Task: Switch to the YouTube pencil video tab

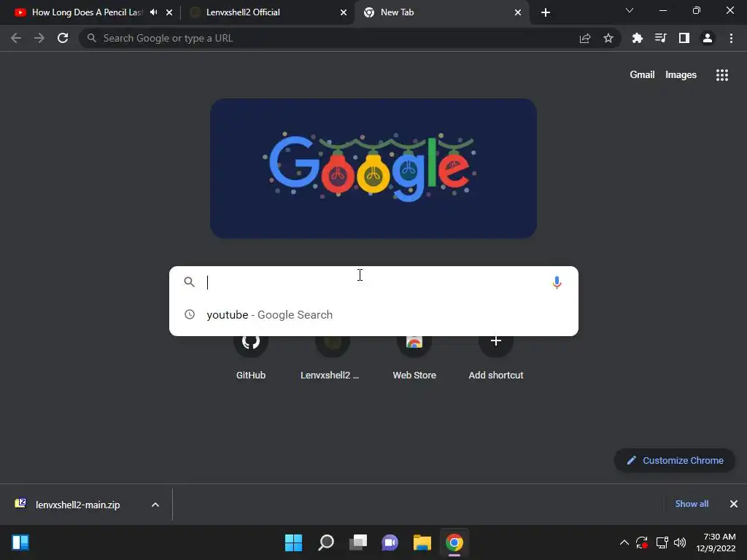Action: pyautogui.click(x=87, y=12)
